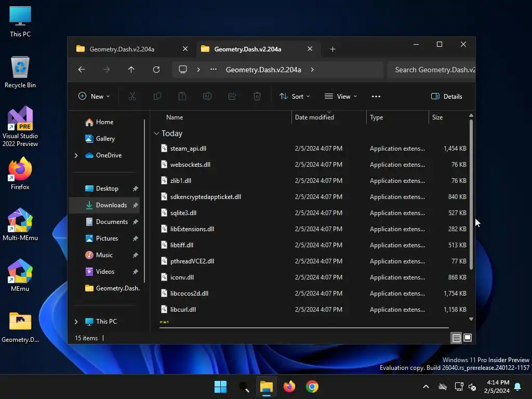Screen dimensions: 532x399
Task: Refresh the folder contents
Action: (x=156, y=70)
